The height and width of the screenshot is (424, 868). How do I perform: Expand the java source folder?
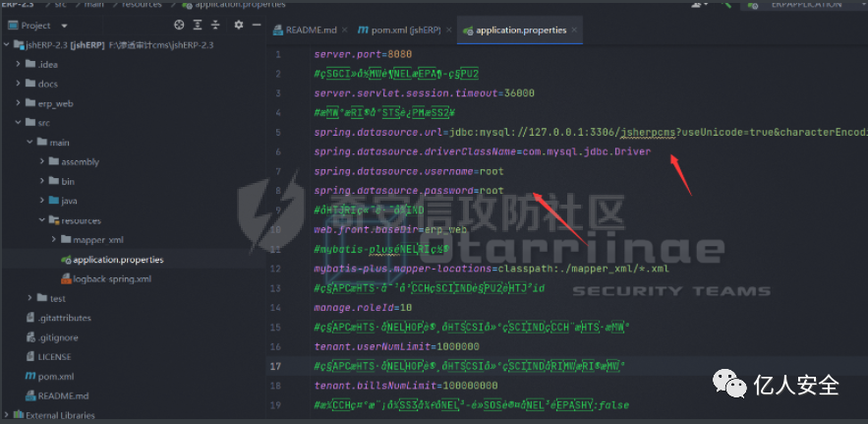tap(42, 201)
